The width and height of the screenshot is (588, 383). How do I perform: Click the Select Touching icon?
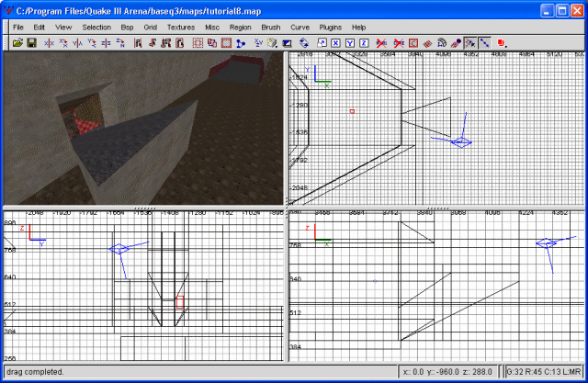coord(152,43)
